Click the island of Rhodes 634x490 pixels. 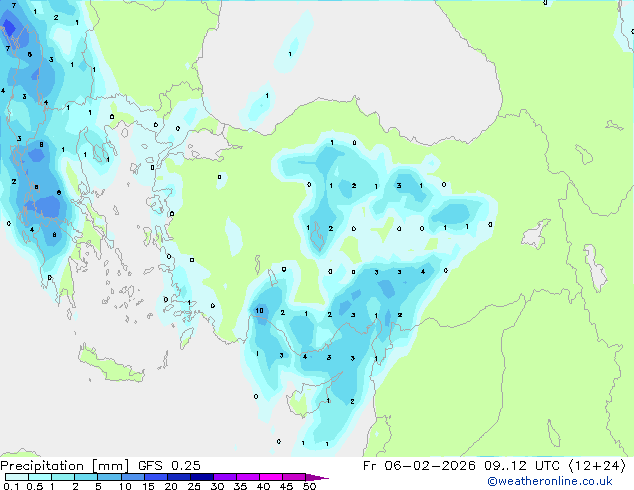(x=186, y=337)
